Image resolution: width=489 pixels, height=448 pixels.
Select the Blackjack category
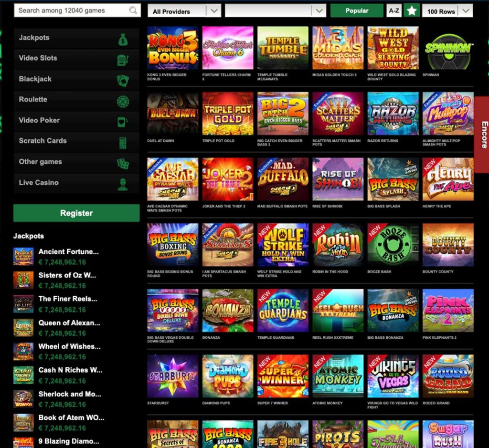pyautogui.click(x=76, y=80)
